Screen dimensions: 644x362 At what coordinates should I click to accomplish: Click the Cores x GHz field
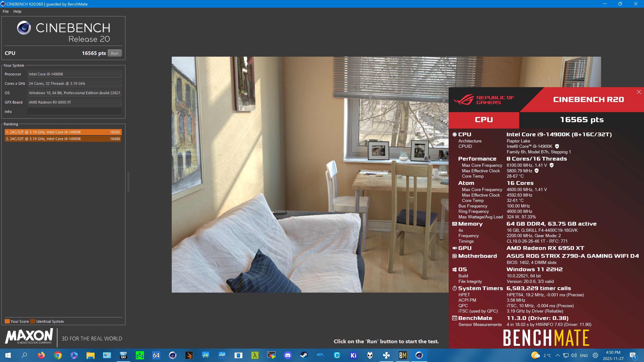pyautogui.click(x=74, y=83)
